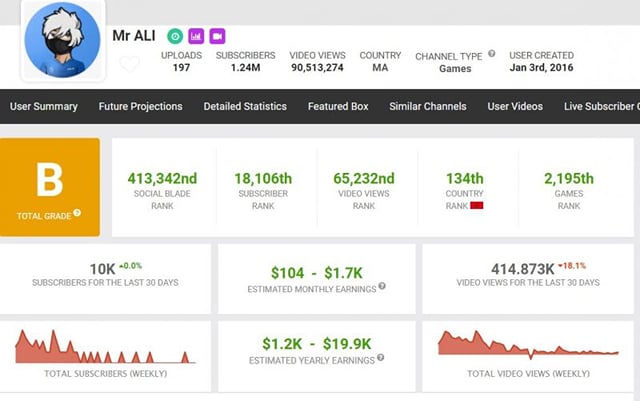Image resolution: width=640 pixels, height=401 pixels.
Task: Click the Mr ALI channel name
Action: pyautogui.click(x=134, y=36)
